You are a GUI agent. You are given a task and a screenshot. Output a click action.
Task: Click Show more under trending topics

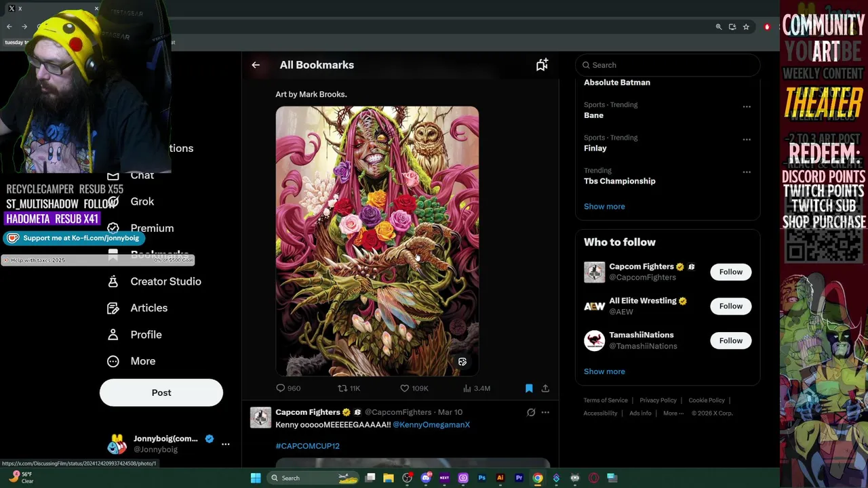(604, 207)
